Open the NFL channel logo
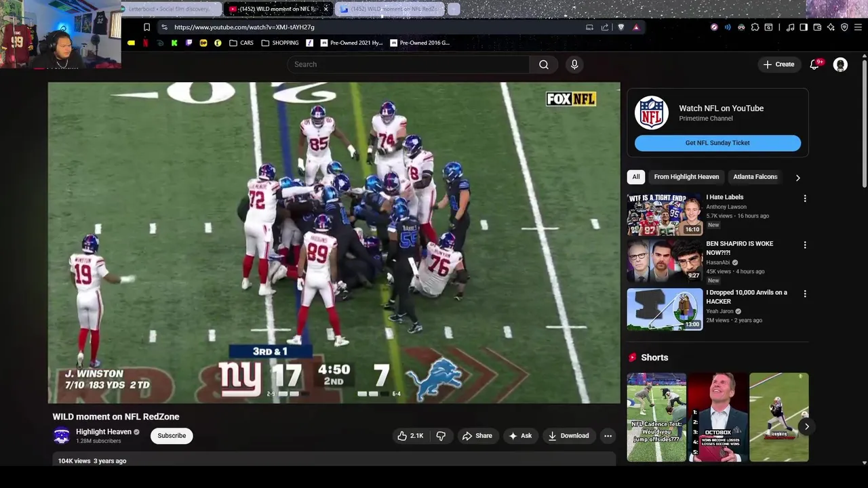The width and height of the screenshot is (868, 488). pos(652,113)
